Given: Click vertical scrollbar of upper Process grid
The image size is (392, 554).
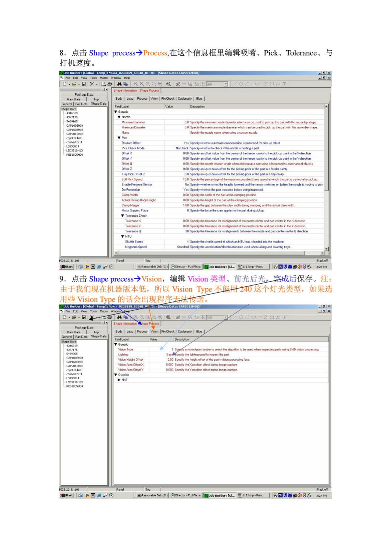Looking at the screenshot, I should (x=326, y=177).
